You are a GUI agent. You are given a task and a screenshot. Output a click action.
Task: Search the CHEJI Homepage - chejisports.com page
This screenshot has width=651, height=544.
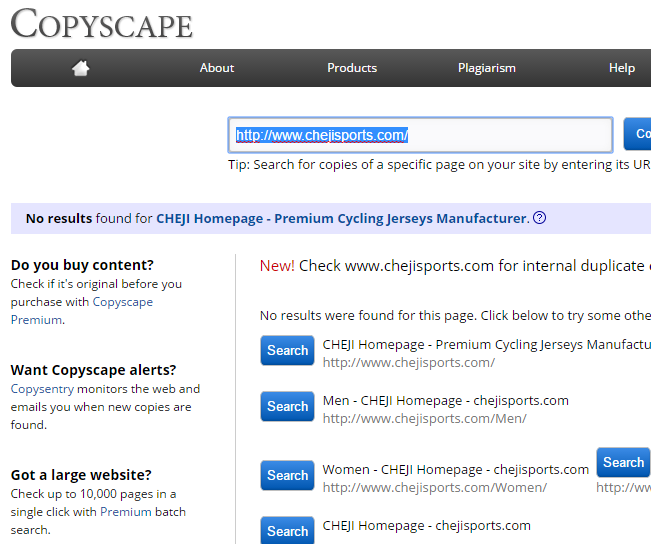[287, 530]
